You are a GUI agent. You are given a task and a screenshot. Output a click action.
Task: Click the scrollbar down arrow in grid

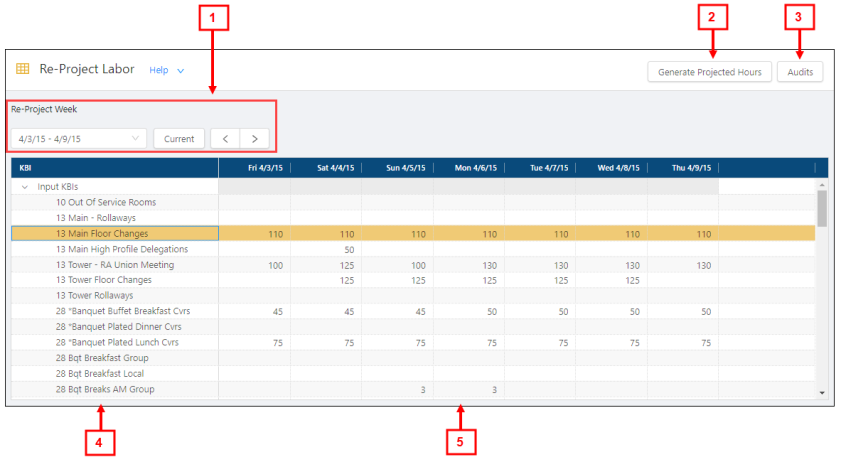pos(822,393)
